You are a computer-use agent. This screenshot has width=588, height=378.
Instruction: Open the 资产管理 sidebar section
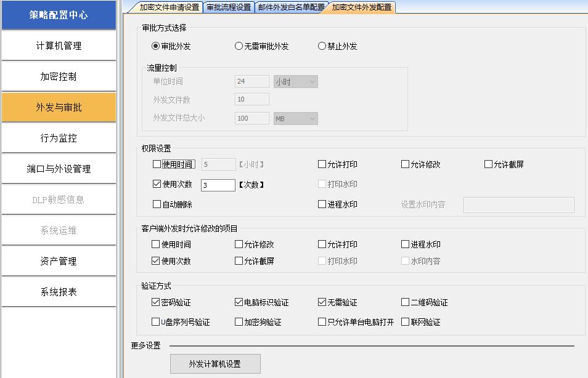(59, 260)
